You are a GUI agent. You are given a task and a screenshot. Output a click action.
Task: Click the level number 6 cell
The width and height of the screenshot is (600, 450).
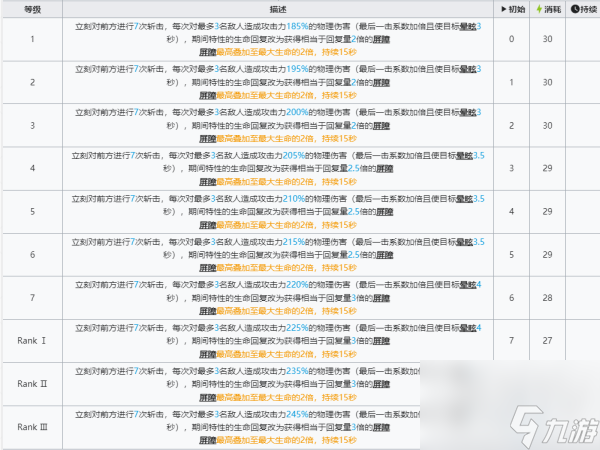tap(33, 255)
